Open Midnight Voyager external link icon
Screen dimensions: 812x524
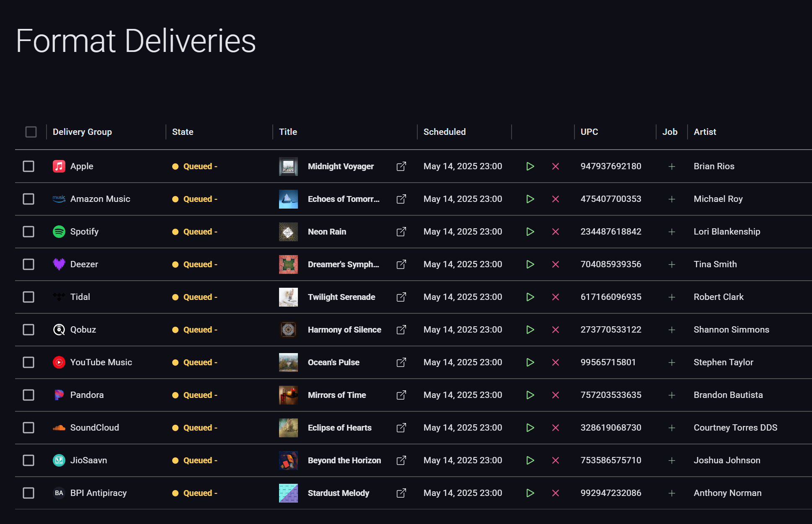[401, 166]
